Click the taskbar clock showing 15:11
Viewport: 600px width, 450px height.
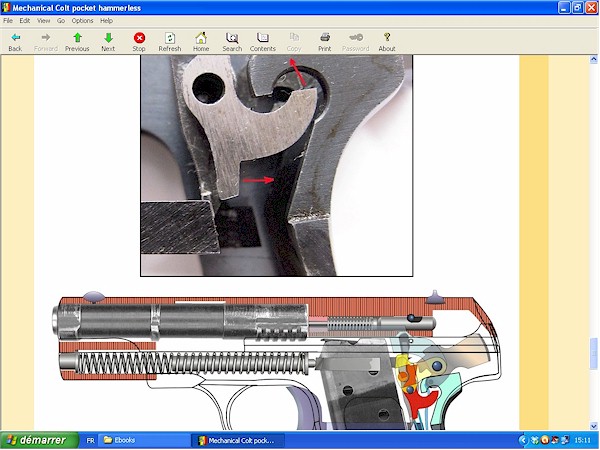[582, 440]
